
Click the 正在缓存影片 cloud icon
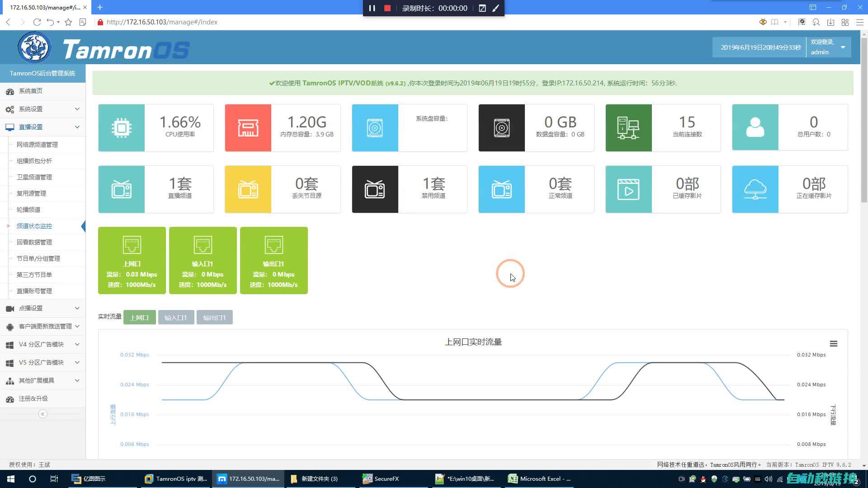coord(755,189)
